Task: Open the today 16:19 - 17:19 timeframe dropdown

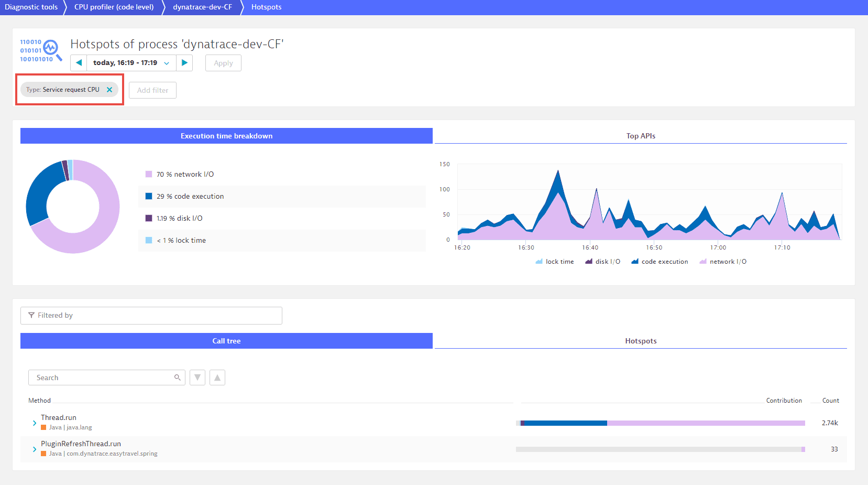Action: click(x=131, y=63)
